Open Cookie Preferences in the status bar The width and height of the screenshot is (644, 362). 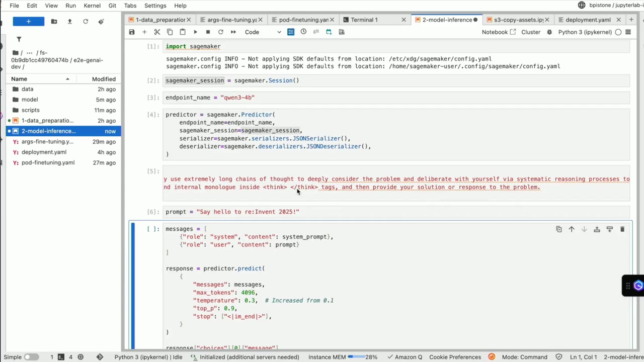coord(455,357)
